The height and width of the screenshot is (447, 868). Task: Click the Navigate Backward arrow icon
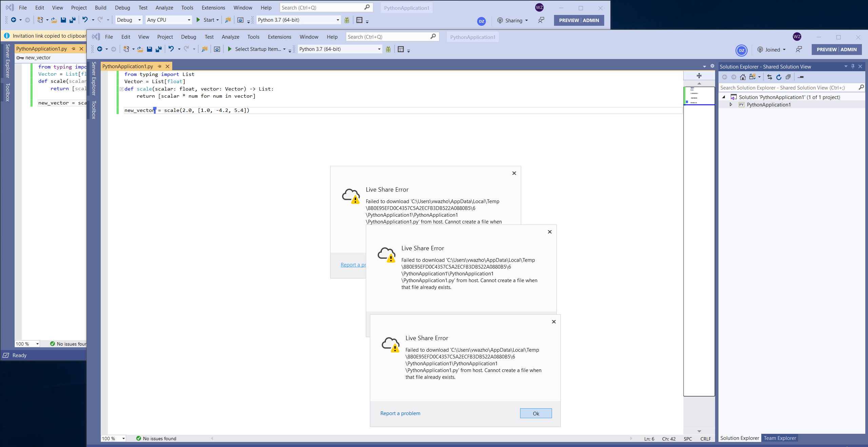(x=100, y=49)
